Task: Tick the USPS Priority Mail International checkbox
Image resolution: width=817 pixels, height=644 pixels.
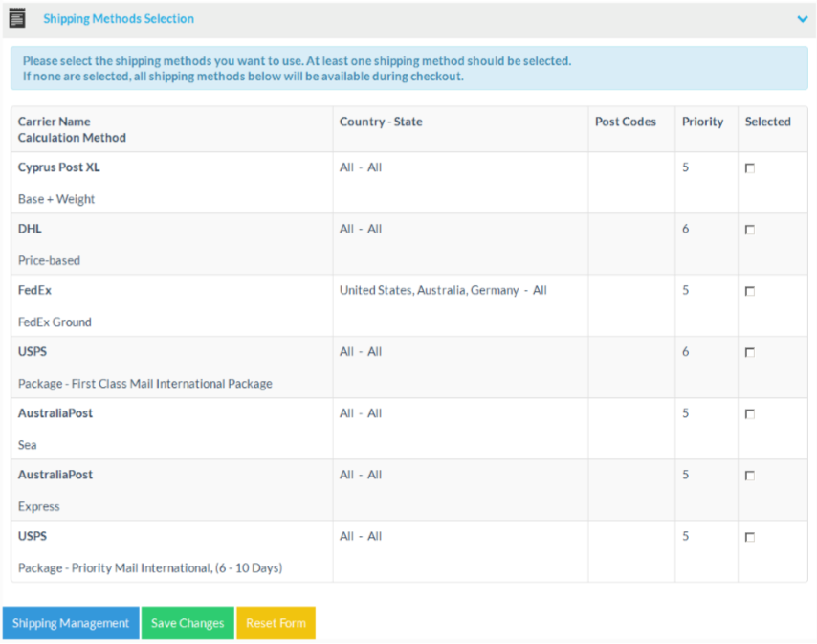Action: pyautogui.click(x=750, y=537)
